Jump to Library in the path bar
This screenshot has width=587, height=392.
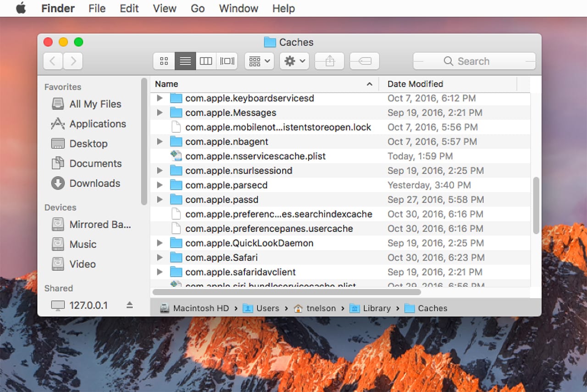tap(376, 308)
